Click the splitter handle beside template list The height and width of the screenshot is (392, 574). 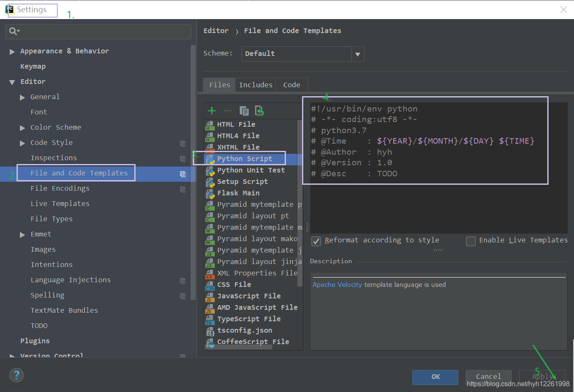307,227
